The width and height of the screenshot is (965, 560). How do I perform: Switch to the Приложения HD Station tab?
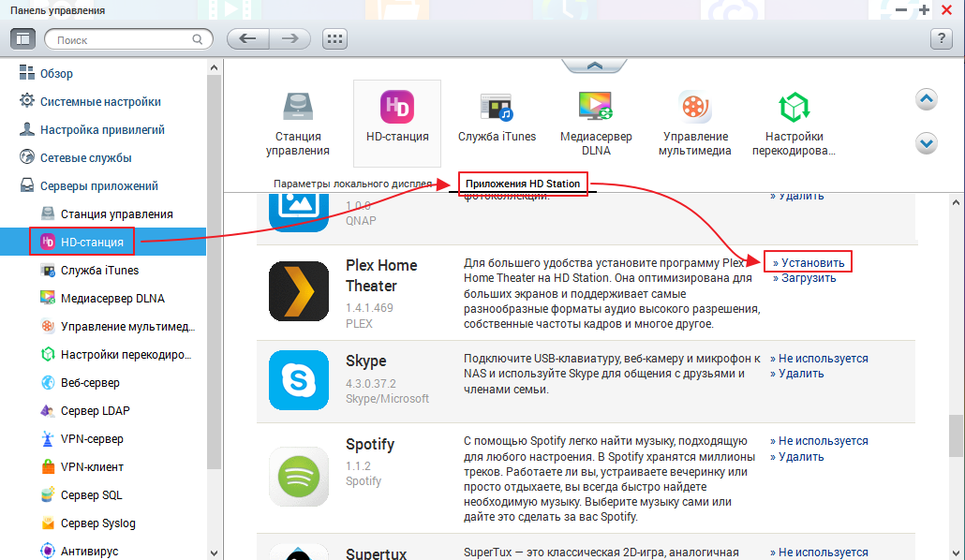[523, 184]
